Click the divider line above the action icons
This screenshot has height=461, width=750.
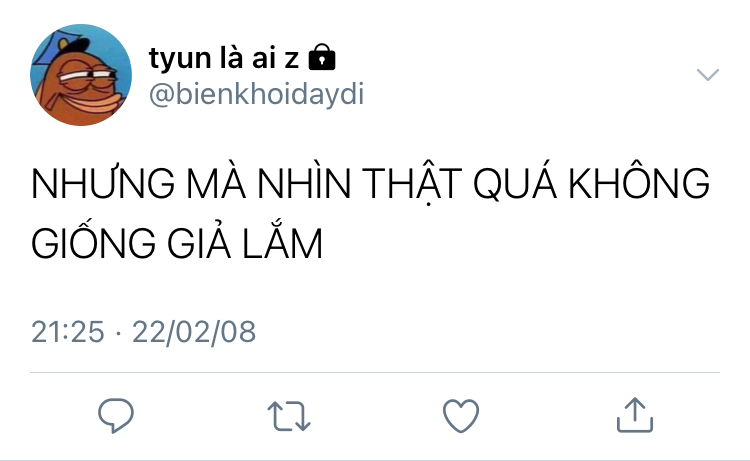click(x=375, y=372)
